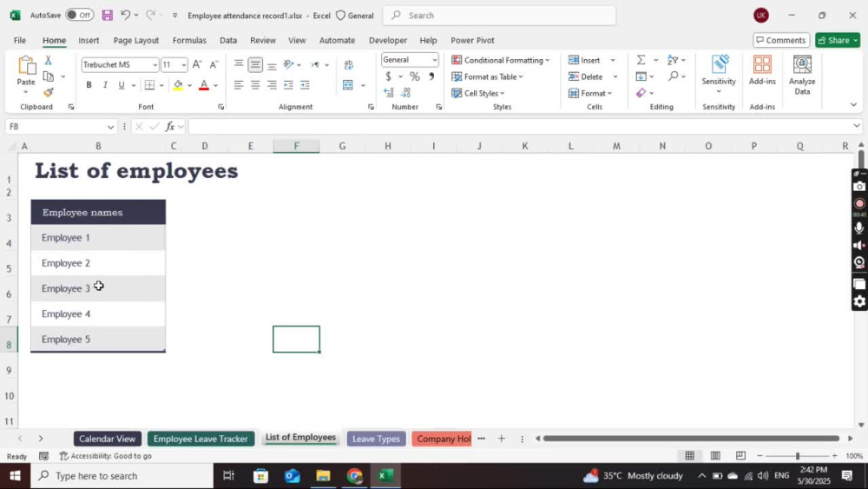
Task: Add a new sheet
Action: (501, 439)
